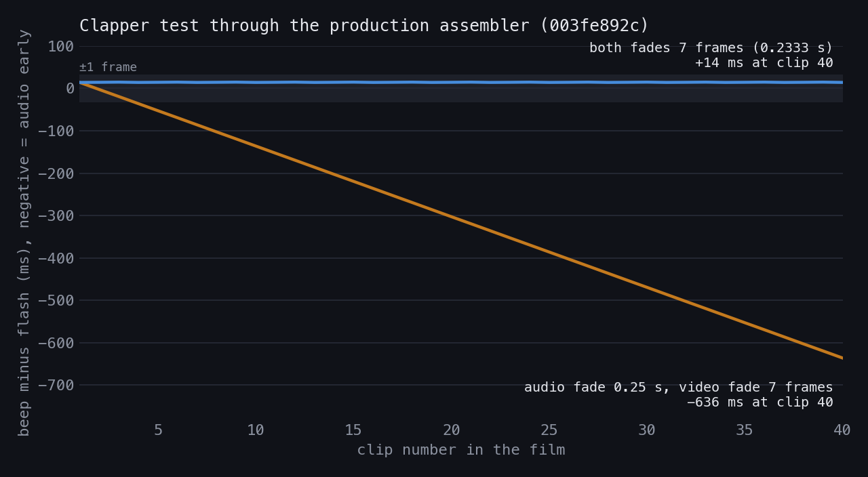This screenshot has height=477, width=868.
Task: Click the x-axis label 'clip number in the film'
Action: 461,450
